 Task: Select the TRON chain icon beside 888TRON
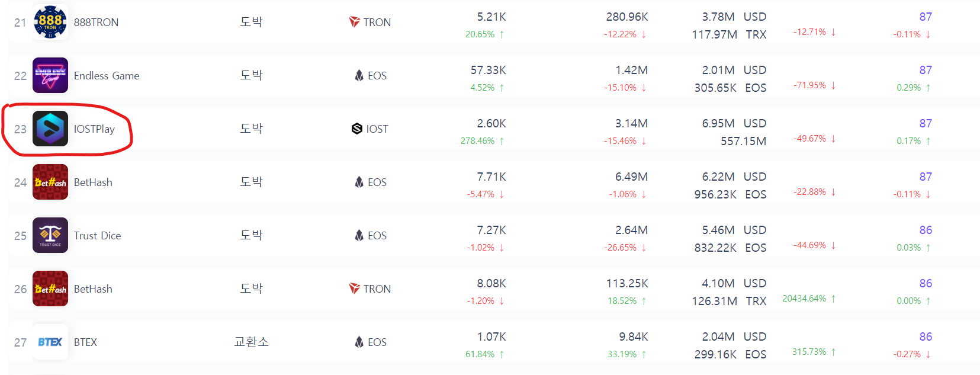click(354, 22)
